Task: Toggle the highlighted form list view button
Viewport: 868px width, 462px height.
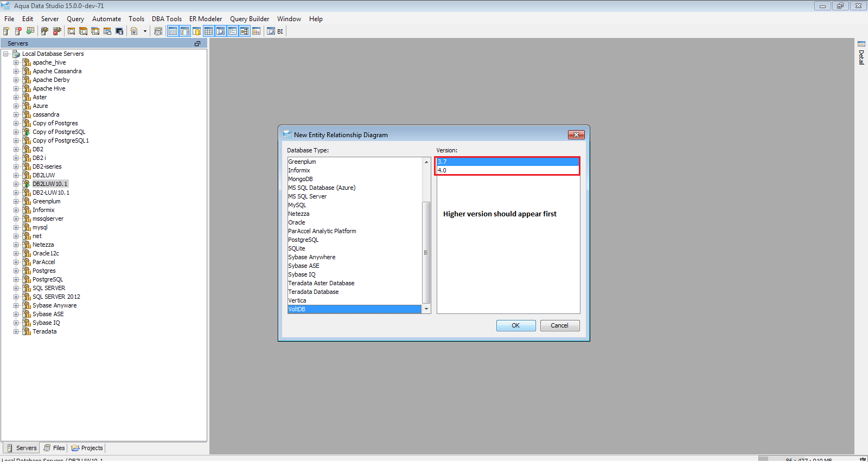Action: pyautogui.click(x=233, y=31)
